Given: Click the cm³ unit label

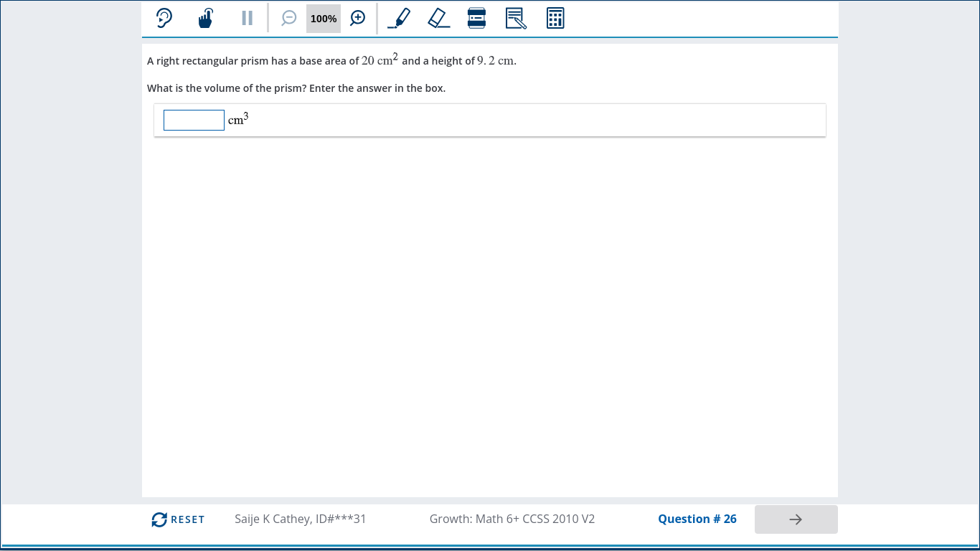Looking at the screenshot, I should click(238, 119).
